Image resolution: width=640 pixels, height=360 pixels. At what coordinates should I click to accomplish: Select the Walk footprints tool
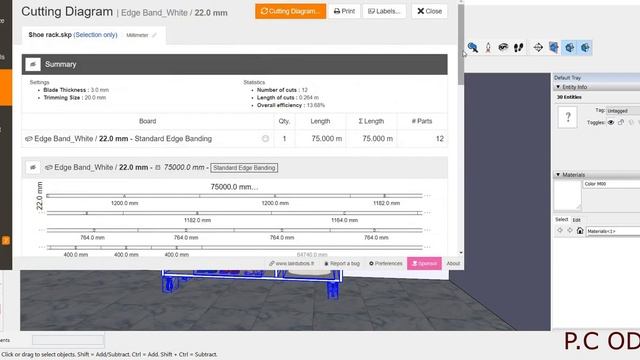(519, 47)
